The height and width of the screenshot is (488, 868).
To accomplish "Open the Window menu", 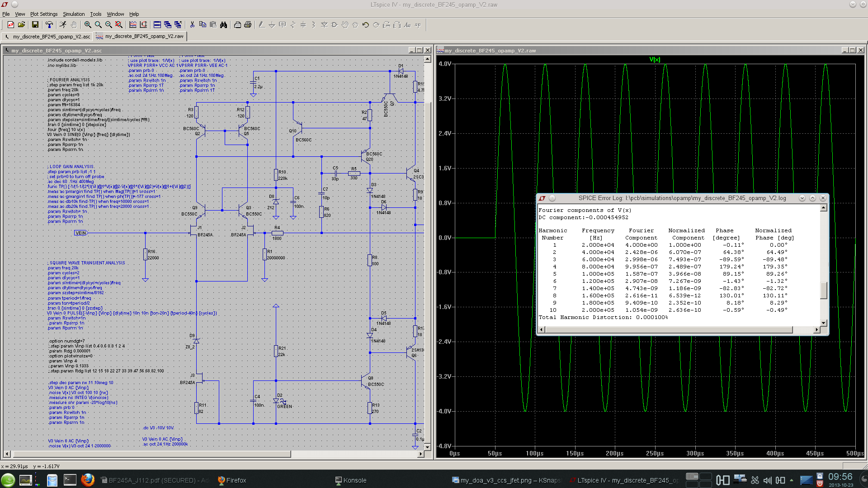I will pyautogui.click(x=115, y=14).
